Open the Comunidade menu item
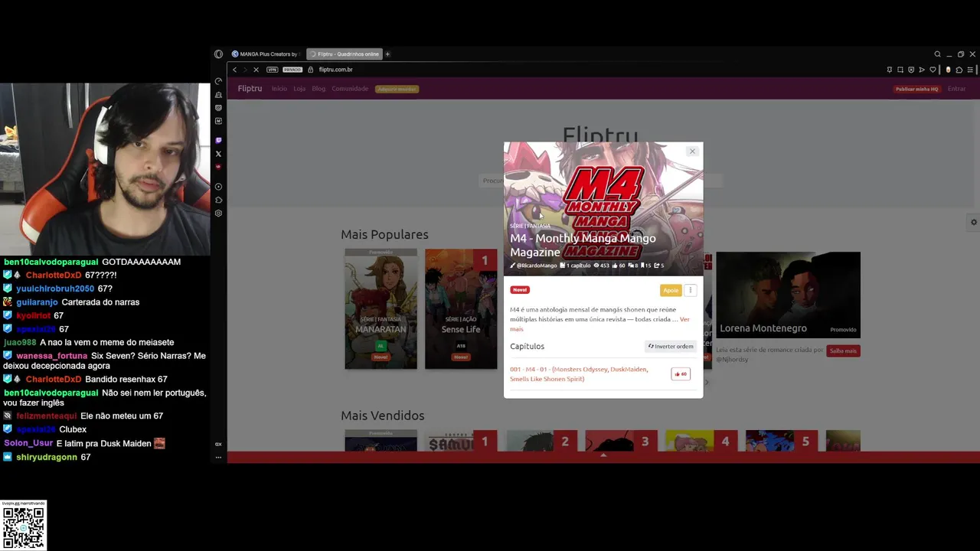 tap(350, 89)
